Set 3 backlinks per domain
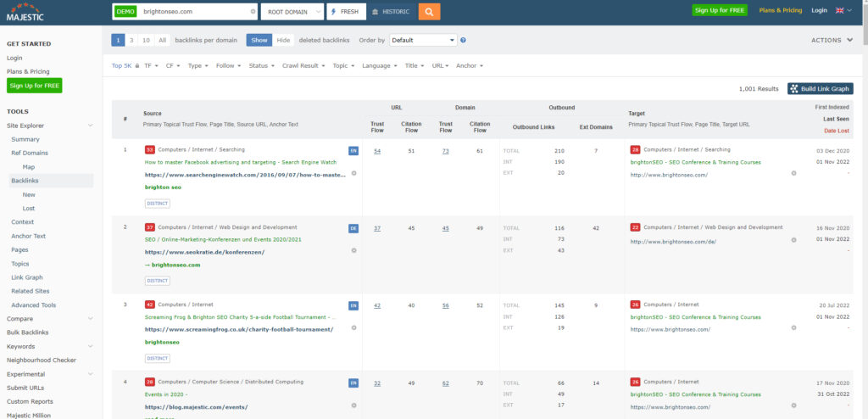This screenshot has height=419, width=868. (131, 40)
